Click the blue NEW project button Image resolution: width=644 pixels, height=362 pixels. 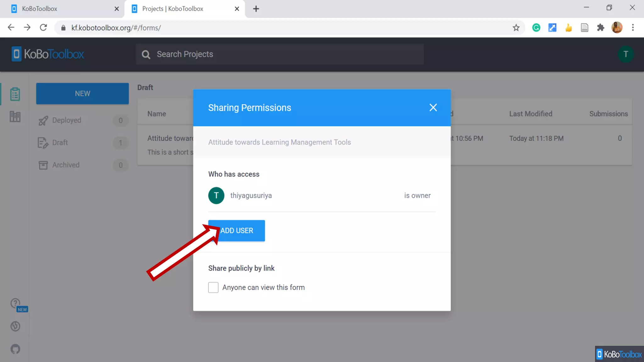pos(82,94)
